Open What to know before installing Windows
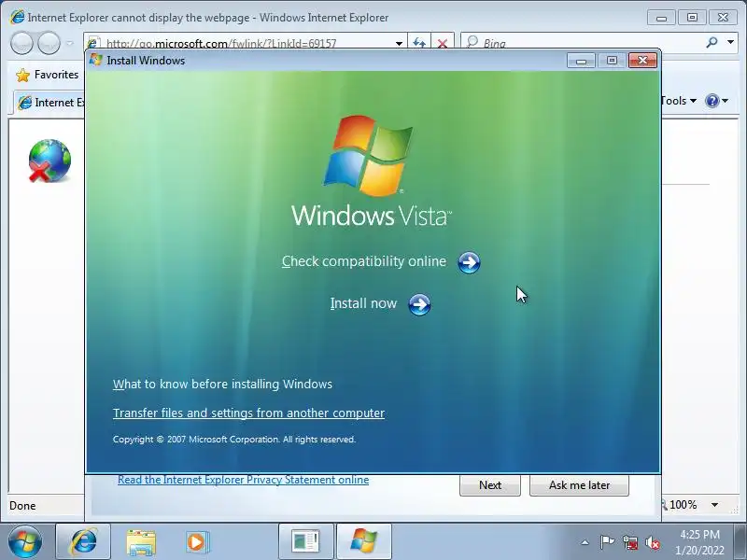 click(222, 384)
